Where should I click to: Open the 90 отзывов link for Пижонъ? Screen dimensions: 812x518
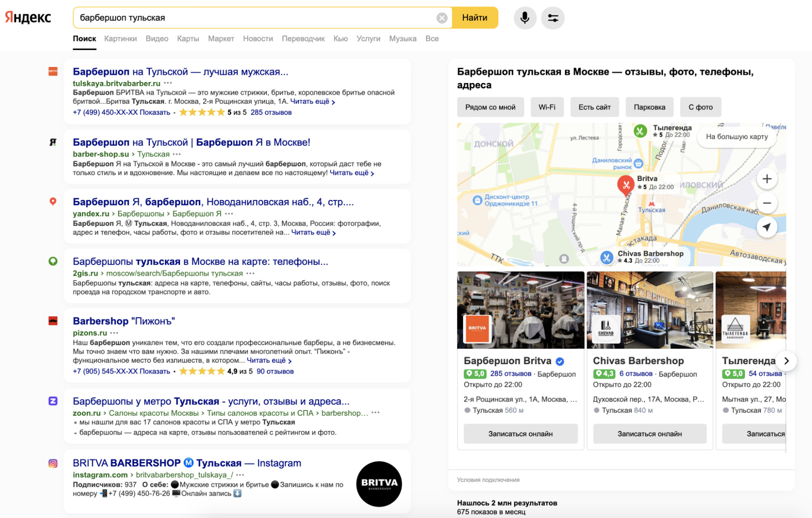click(275, 371)
